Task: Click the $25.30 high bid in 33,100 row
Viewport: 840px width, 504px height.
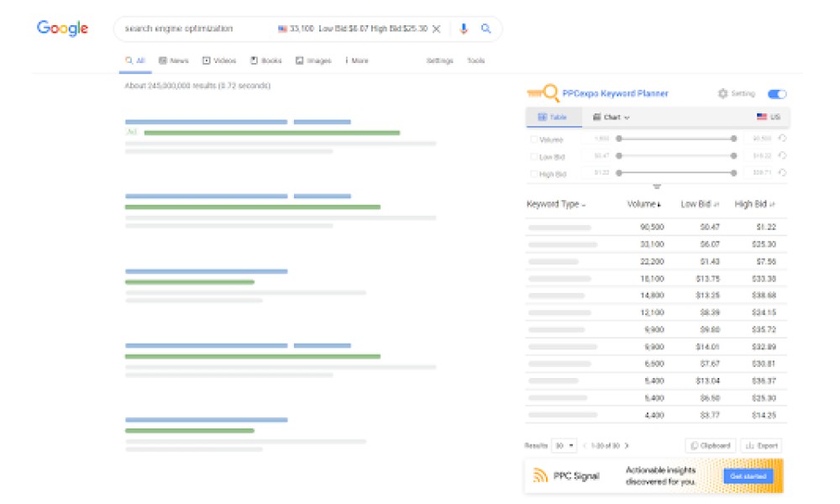Action: pyautogui.click(x=764, y=244)
